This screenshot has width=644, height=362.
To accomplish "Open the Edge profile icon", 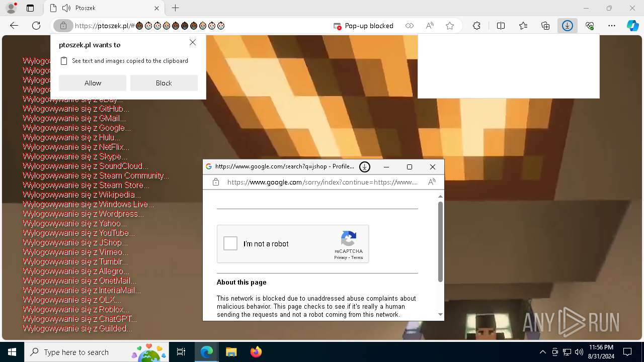I will [11, 8].
